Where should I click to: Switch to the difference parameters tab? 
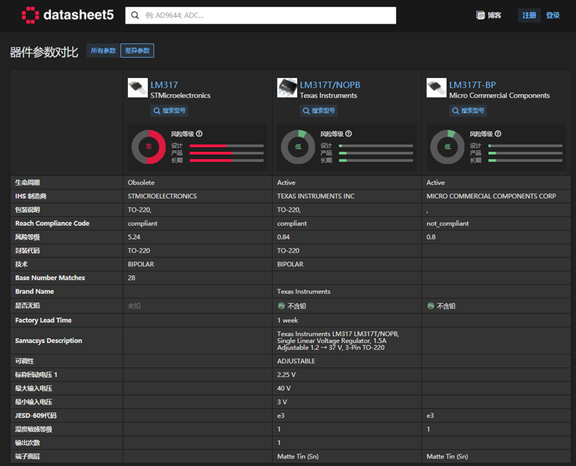tap(137, 51)
